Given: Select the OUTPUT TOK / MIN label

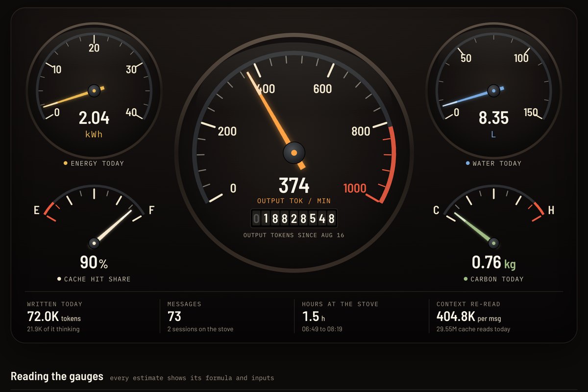Looking at the screenshot, I should [294, 201].
